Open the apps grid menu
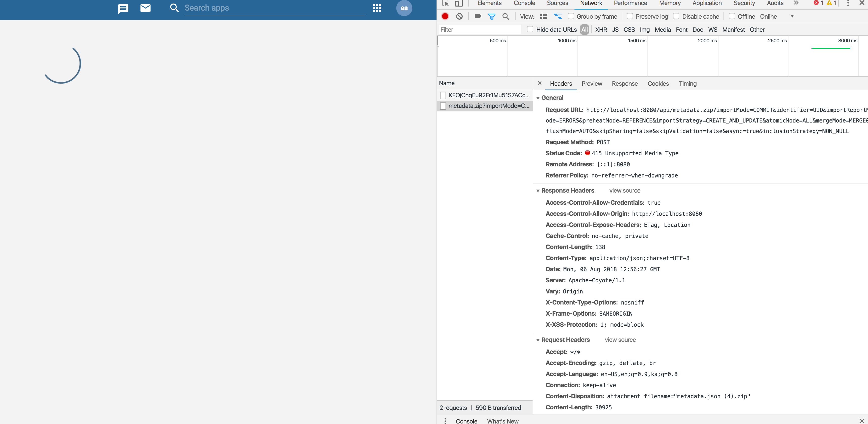The image size is (868, 424). click(x=377, y=8)
